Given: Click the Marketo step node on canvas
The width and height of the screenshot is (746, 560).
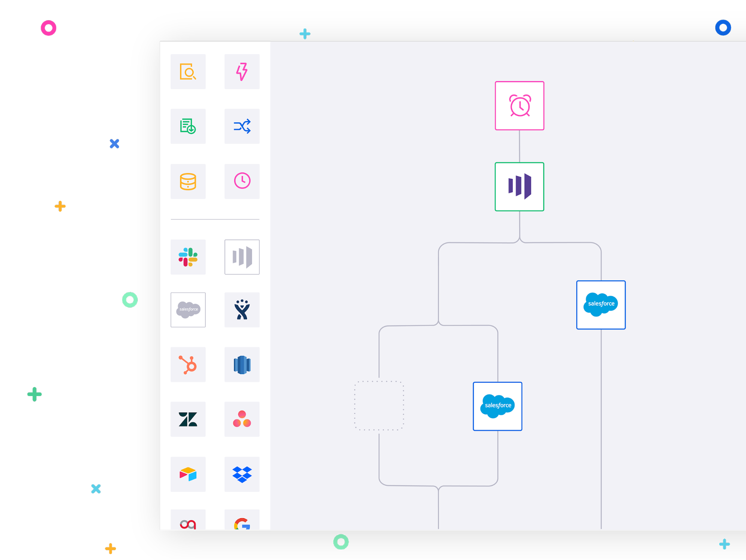Looking at the screenshot, I should [519, 187].
